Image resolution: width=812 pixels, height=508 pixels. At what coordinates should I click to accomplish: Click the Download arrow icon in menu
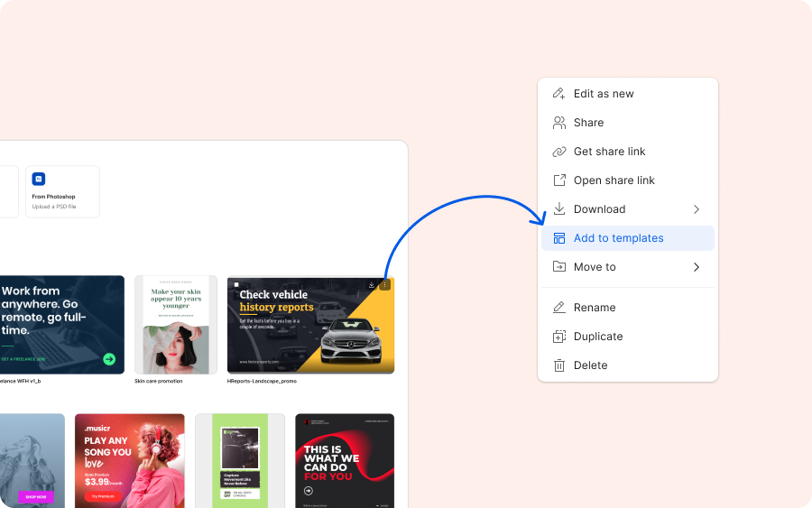(558, 209)
